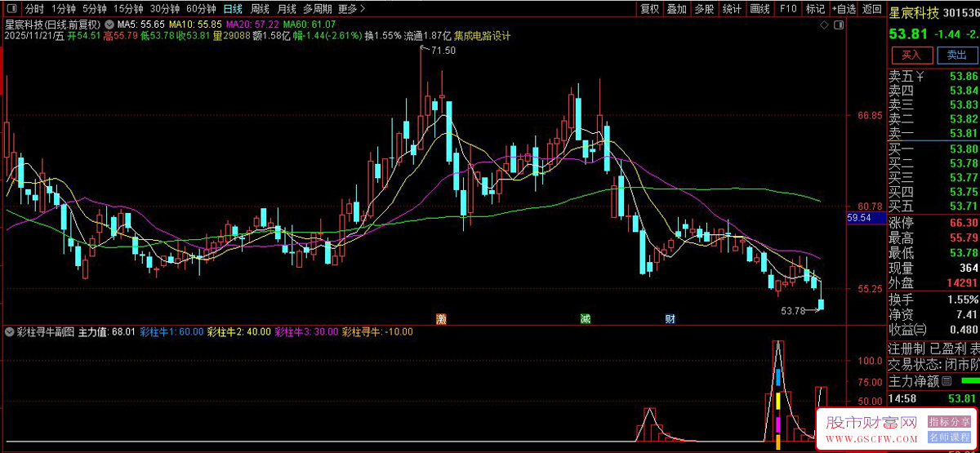Image resolution: width=980 pixels, height=453 pixels.
Task: Select the 15分钟 period tab
Action: tap(128, 9)
